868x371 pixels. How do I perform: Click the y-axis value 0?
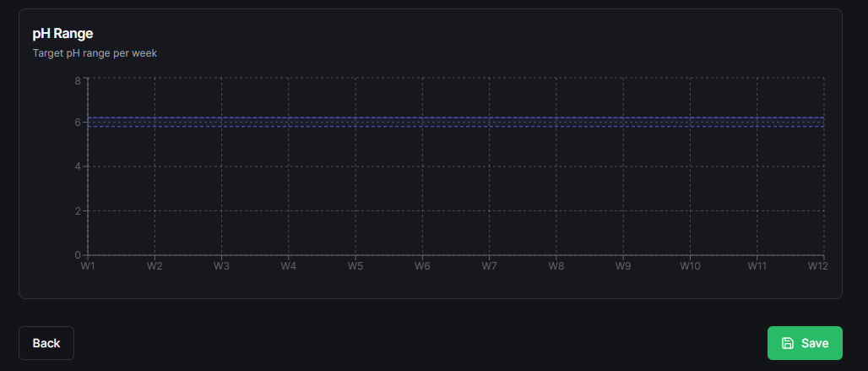pos(78,255)
